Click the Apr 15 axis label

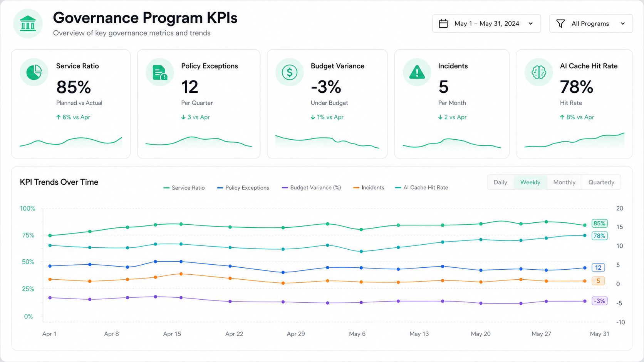tap(172, 334)
